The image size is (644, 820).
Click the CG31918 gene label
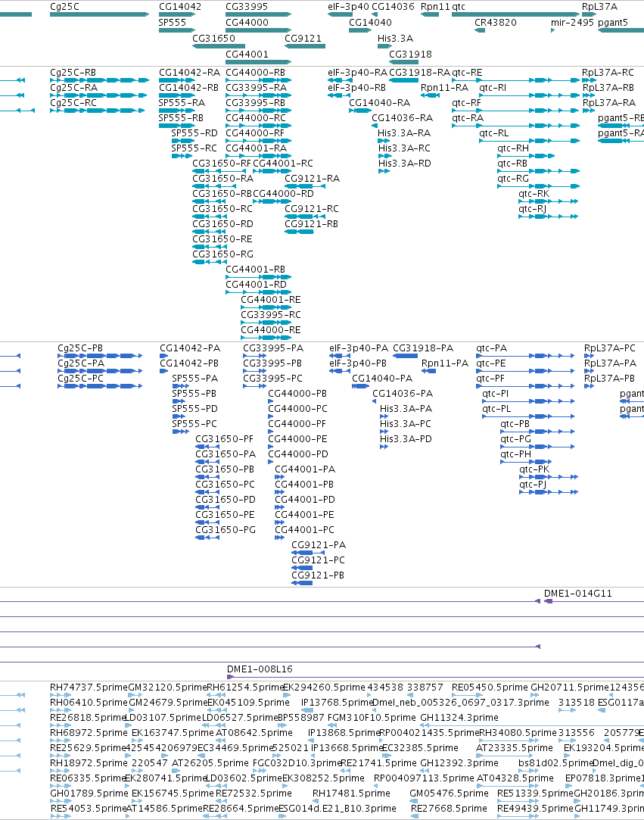pos(410,54)
